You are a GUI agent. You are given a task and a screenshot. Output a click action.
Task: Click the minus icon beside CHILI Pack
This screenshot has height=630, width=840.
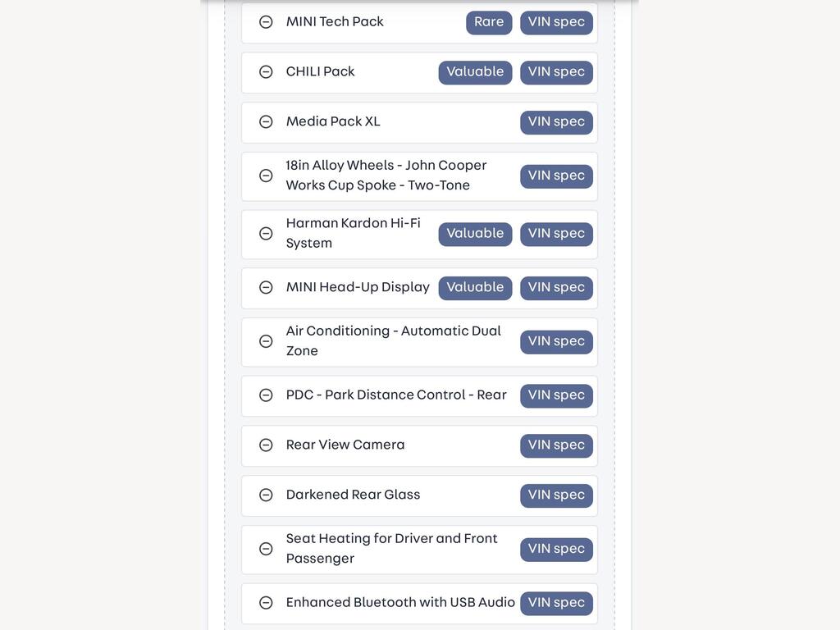(x=266, y=72)
